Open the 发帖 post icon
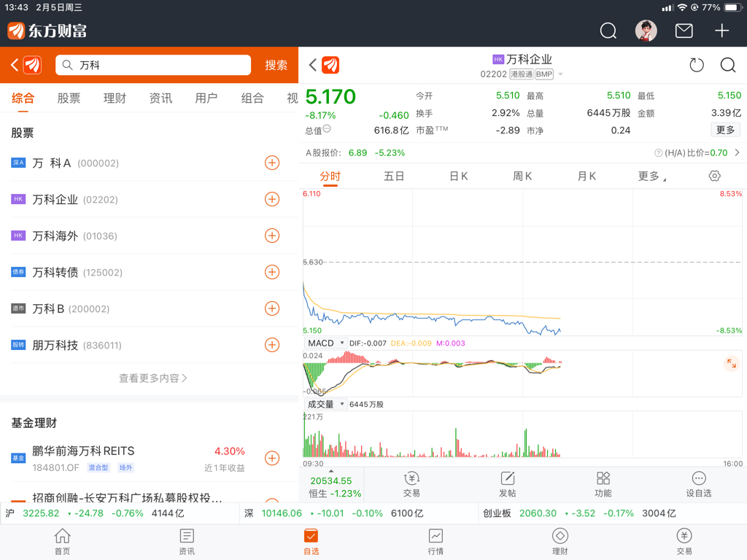747x560 pixels. tap(508, 484)
